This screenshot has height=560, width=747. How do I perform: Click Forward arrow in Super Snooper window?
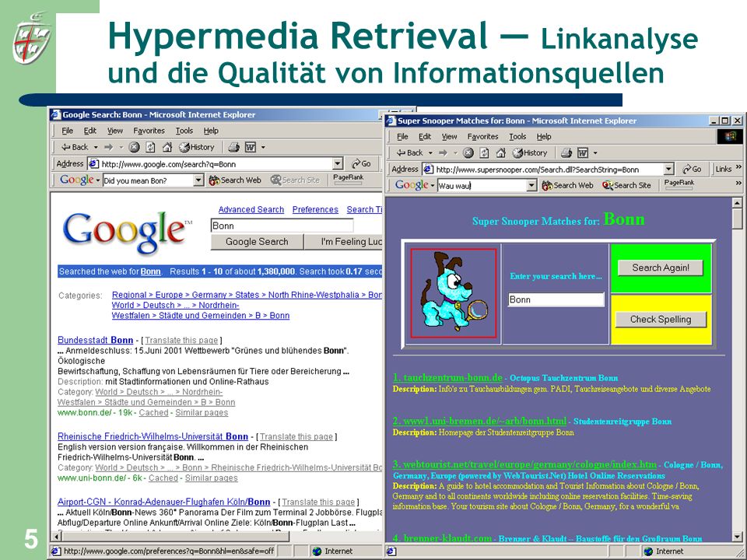[443, 153]
